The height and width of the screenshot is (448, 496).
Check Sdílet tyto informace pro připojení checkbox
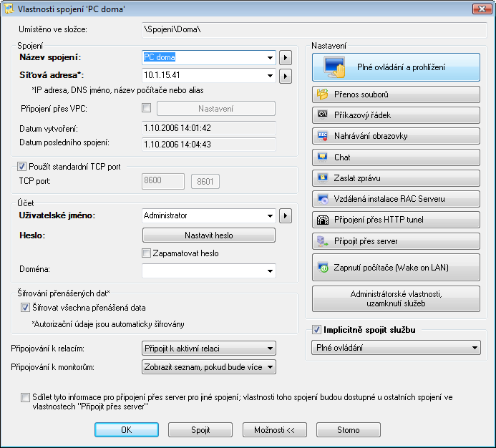click(25, 397)
